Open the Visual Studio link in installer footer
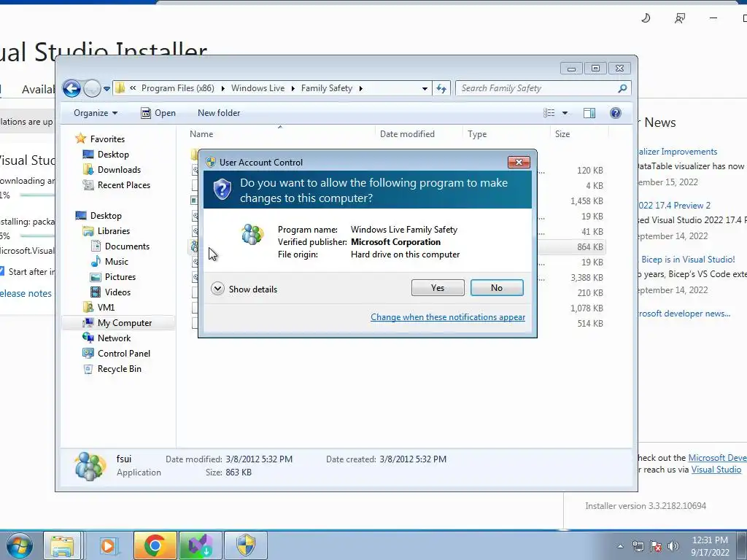Viewport: 747px width, 560px height. (716, 470)
